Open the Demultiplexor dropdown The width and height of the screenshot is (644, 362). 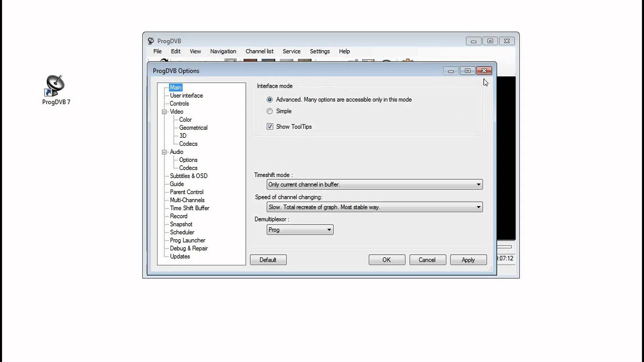[x=300, y=230]
